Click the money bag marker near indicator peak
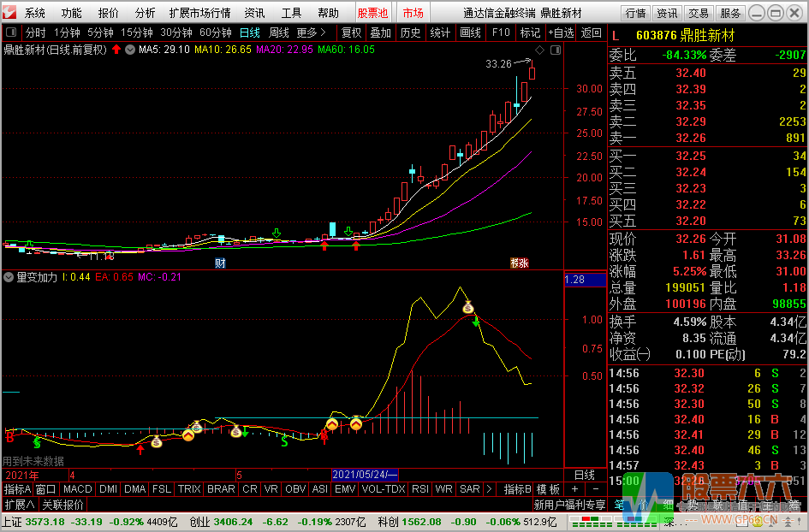This screenshot has height=532, width=809. pos(468,308)
